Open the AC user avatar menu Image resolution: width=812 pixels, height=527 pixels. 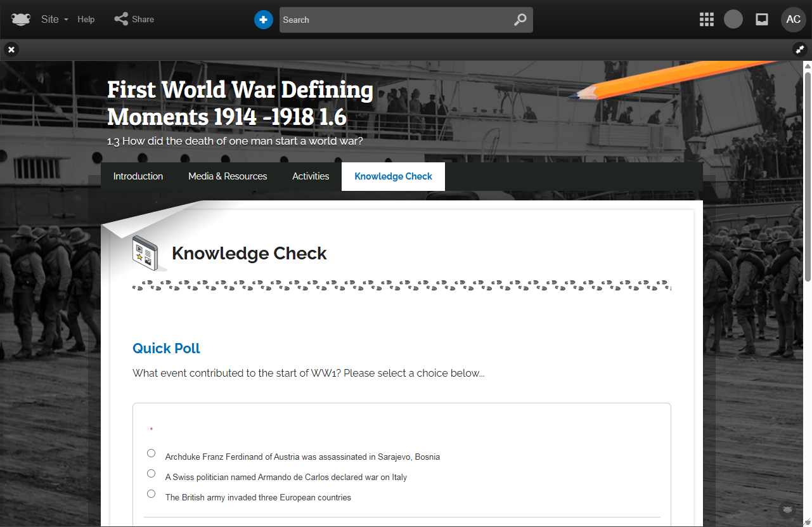coord(793,20)
